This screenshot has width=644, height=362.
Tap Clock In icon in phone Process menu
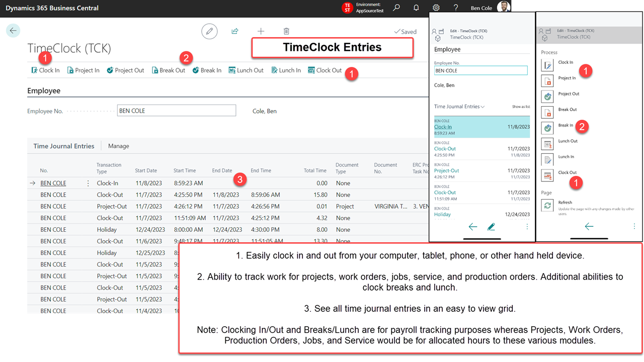(547, 65)
